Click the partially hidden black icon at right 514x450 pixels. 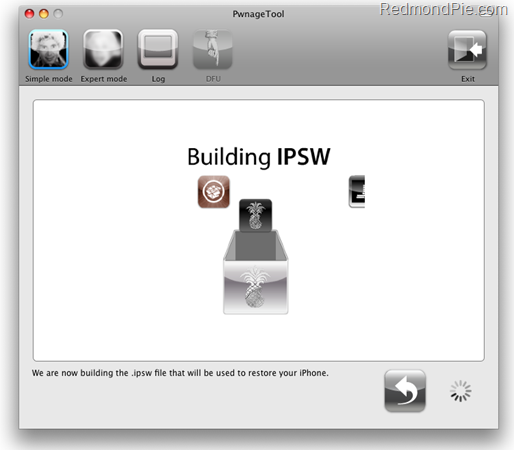[x=357, y=192]
